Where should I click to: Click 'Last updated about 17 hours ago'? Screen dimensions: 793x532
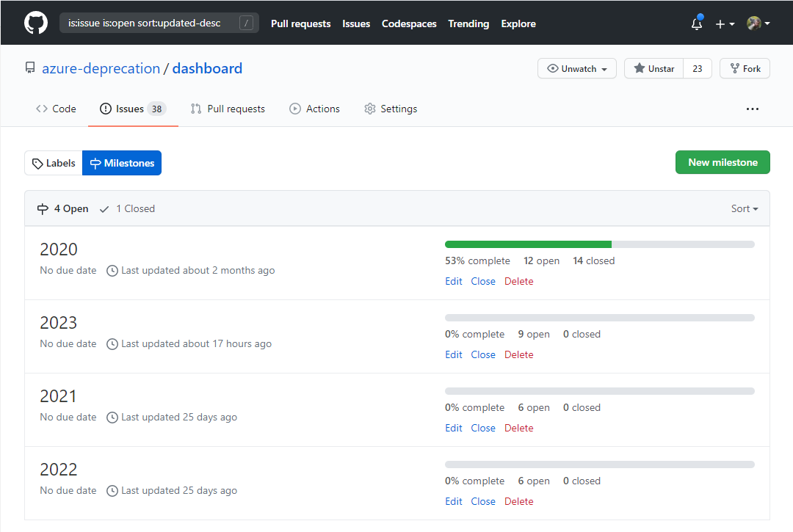[196, 343]
